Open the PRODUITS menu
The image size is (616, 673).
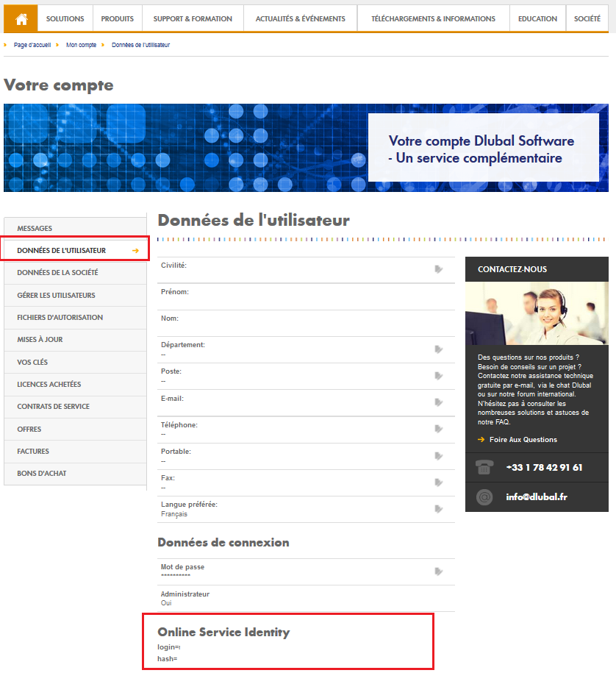[x=117, y=18]
